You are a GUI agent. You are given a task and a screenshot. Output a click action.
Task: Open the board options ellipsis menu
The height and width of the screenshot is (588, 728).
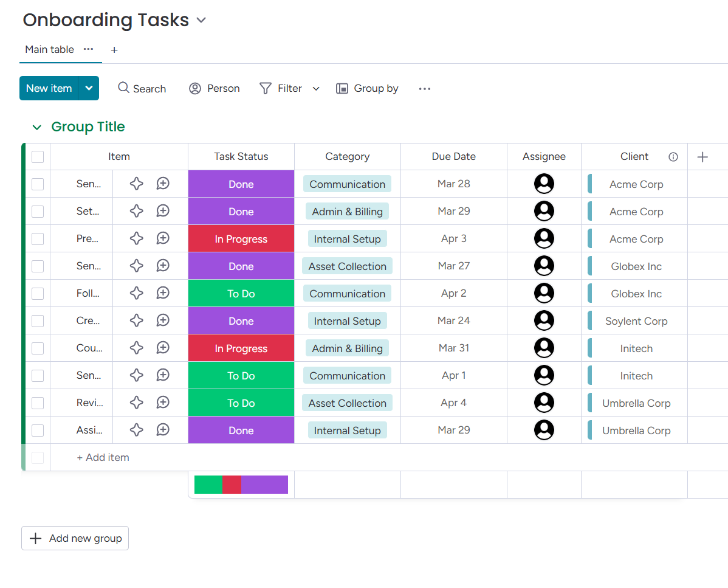pyautogui.click(x=424, y=88)
